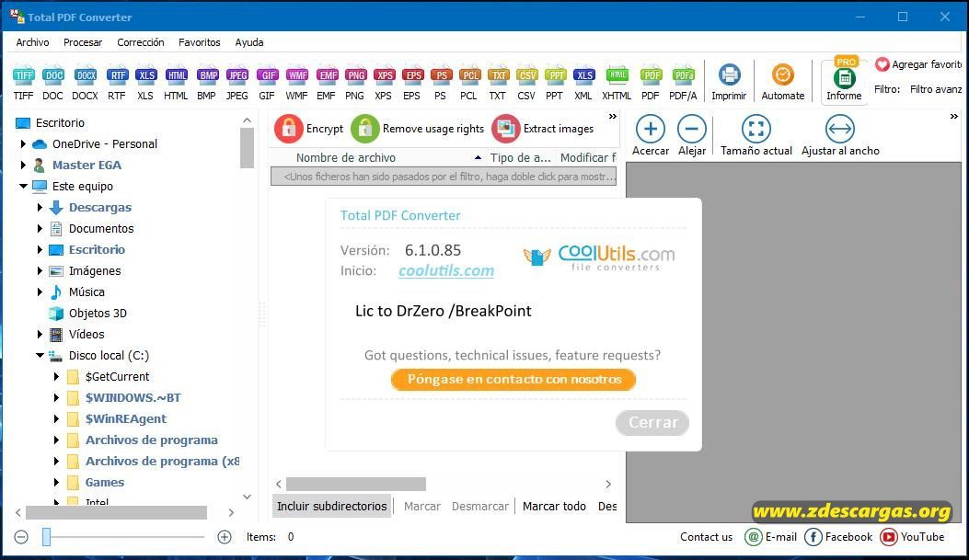Increase thumbnail size with plus button

(x=225, y=537)
